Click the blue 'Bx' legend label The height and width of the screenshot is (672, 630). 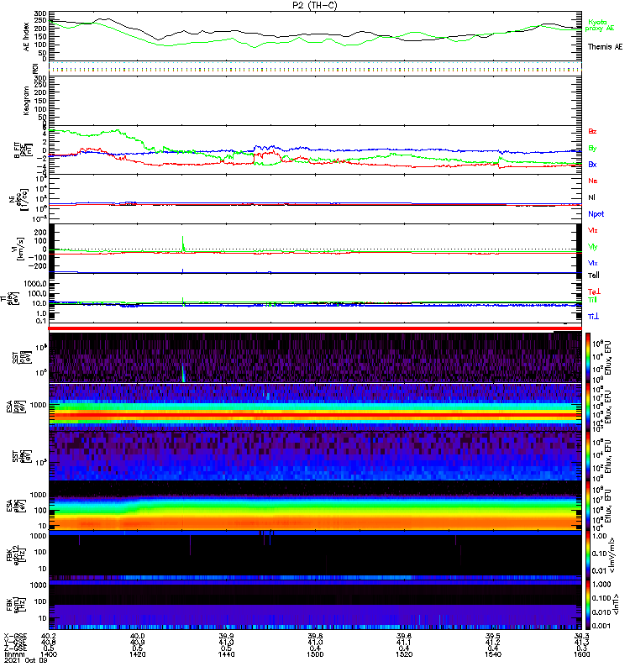tap(593, 165)
